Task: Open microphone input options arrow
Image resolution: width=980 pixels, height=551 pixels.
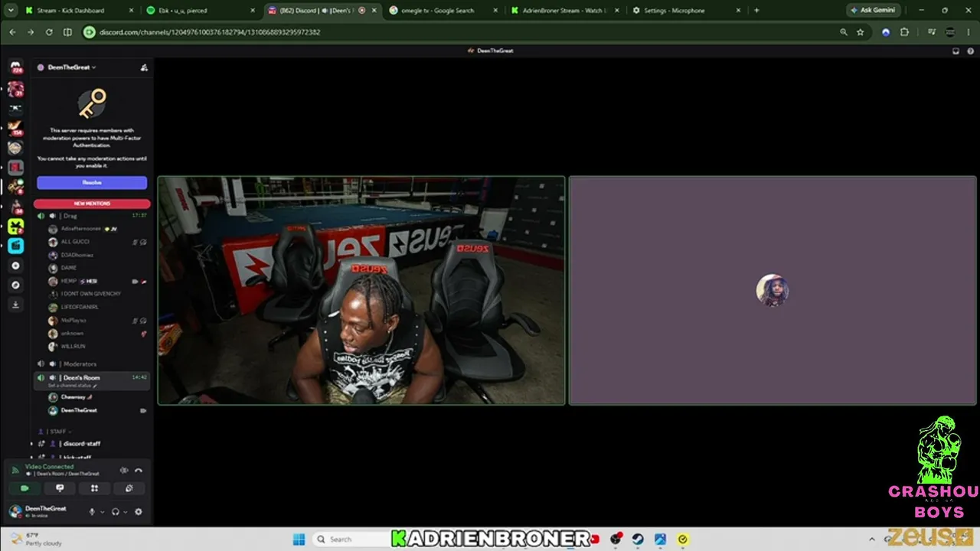Action: (102, 512)
